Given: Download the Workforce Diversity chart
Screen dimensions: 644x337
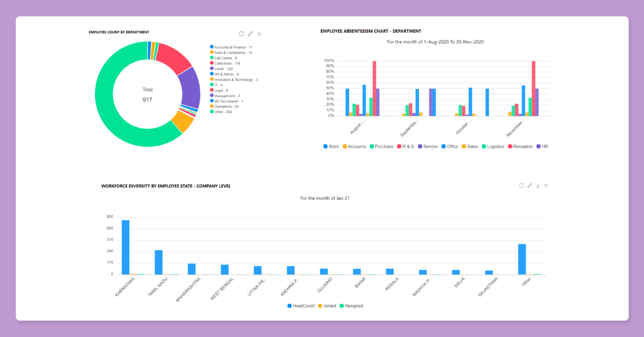Looking at the screenshot, I should [x=538, y=185].
